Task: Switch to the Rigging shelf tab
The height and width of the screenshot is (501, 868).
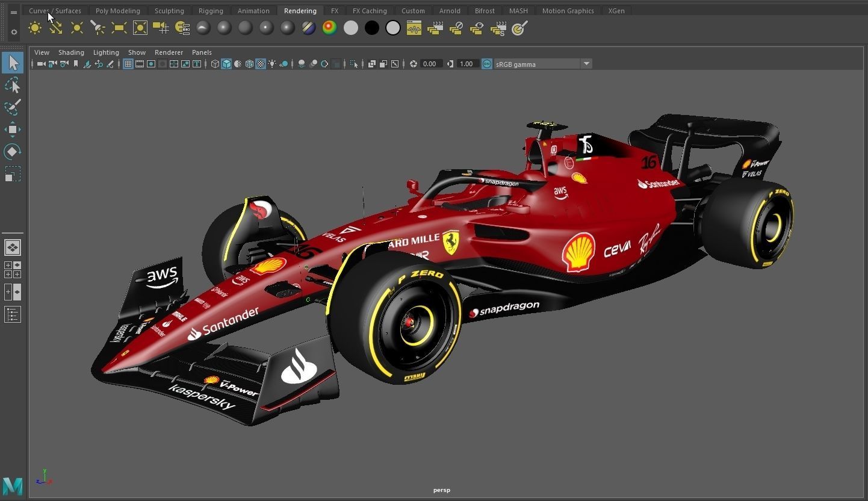Action: 211,11
